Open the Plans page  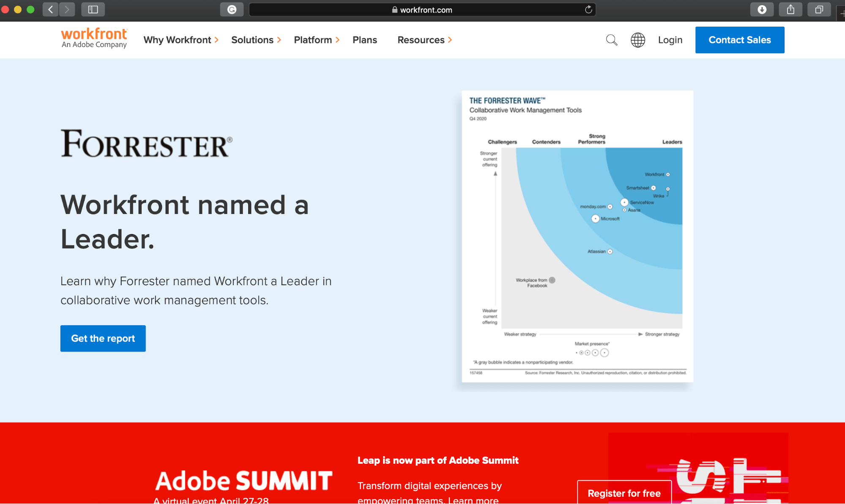tap(364, 40)
